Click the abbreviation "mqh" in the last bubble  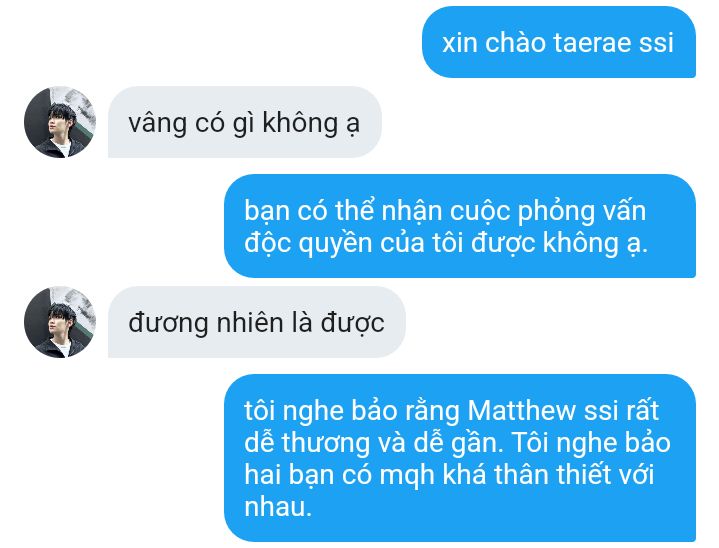(407, 476)
